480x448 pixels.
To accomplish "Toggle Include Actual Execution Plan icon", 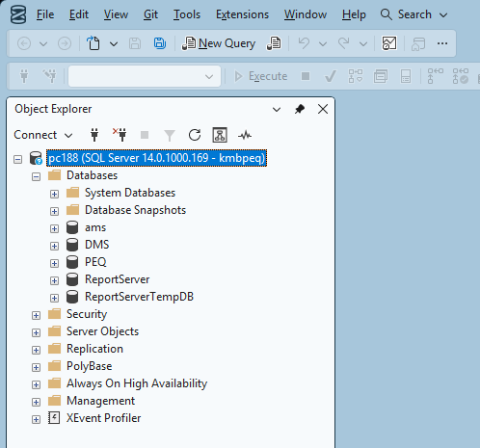I will click(x=435, y=76).
